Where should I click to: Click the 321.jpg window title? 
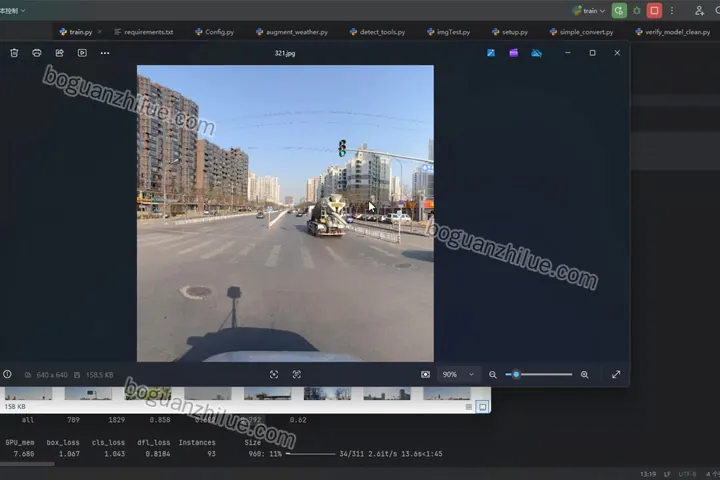(x=285, y=53)
